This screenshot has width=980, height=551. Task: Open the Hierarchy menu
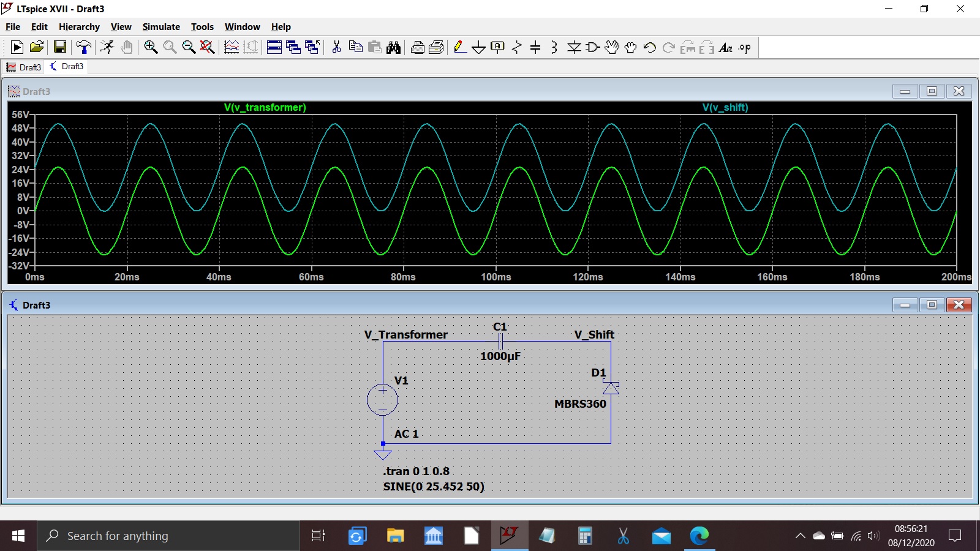click(x=79, y=27)
